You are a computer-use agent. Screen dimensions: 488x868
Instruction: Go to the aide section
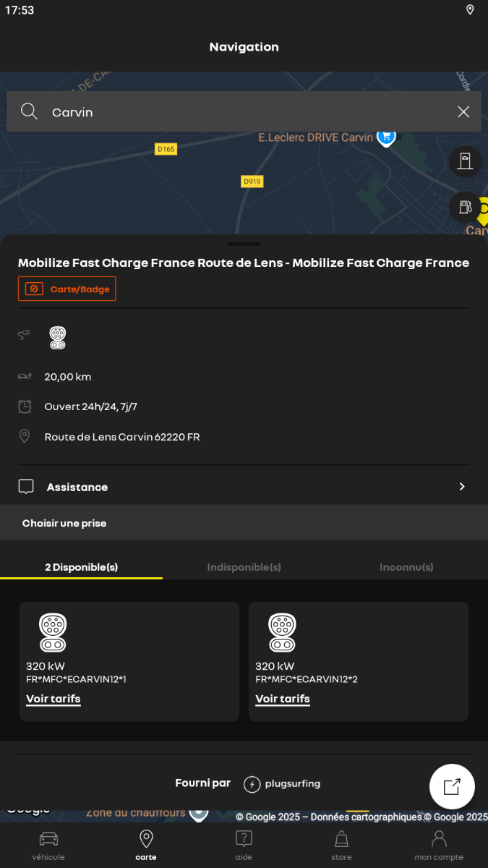(244, 846)
